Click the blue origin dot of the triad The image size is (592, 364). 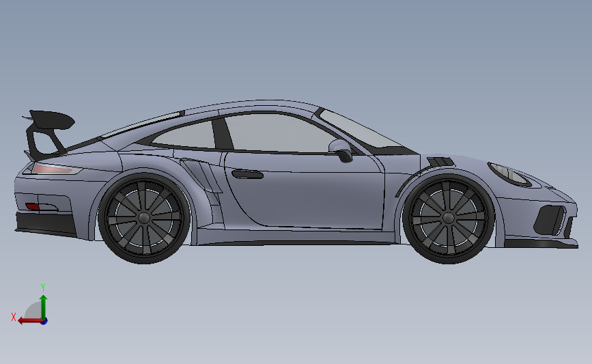44,322
